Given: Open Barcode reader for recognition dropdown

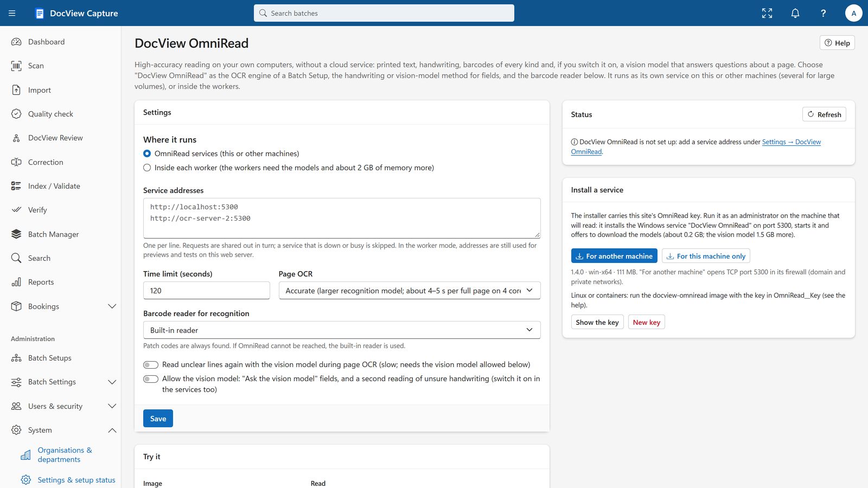Looking at the screenshot, I should pyautogui.click(x=342, y=330).
